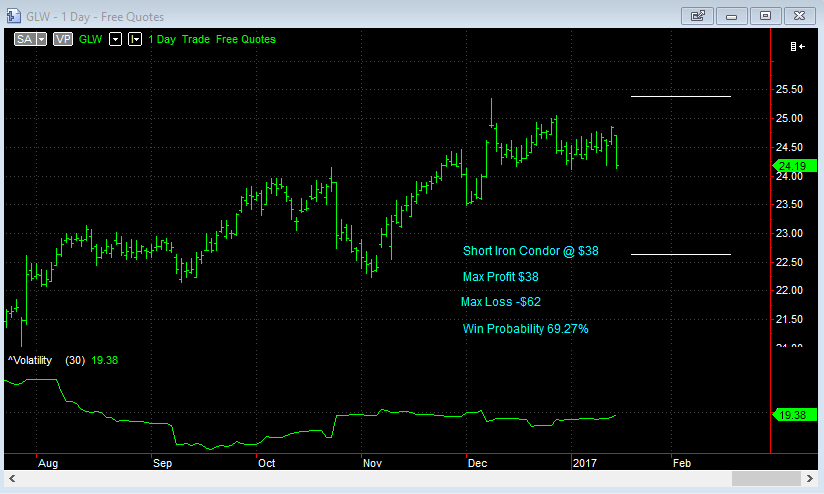Click the Dec label on time axis
This screenshot has height=494, width=824.
tap(477, 464)
